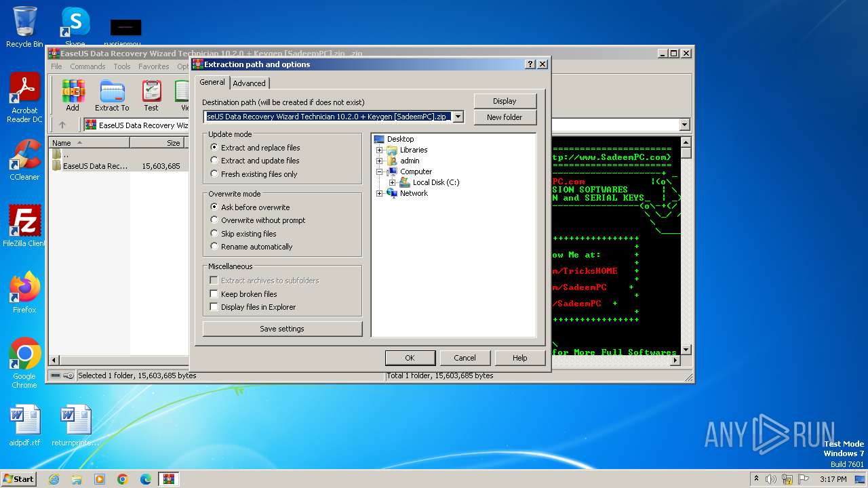The height and width of the screenshot is (488, 868).
Task: Click the Display button
Action: pyautogui.click(x=505, y=101)
